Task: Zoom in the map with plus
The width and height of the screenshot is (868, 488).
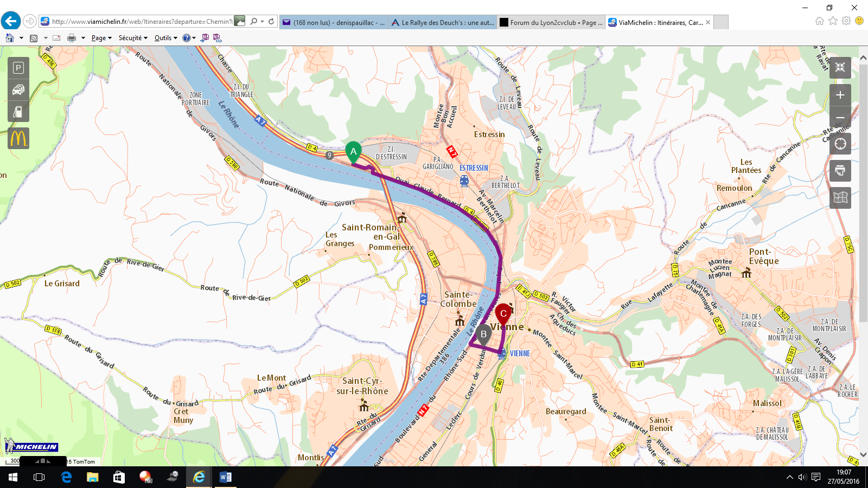Action: click(840, 95)
